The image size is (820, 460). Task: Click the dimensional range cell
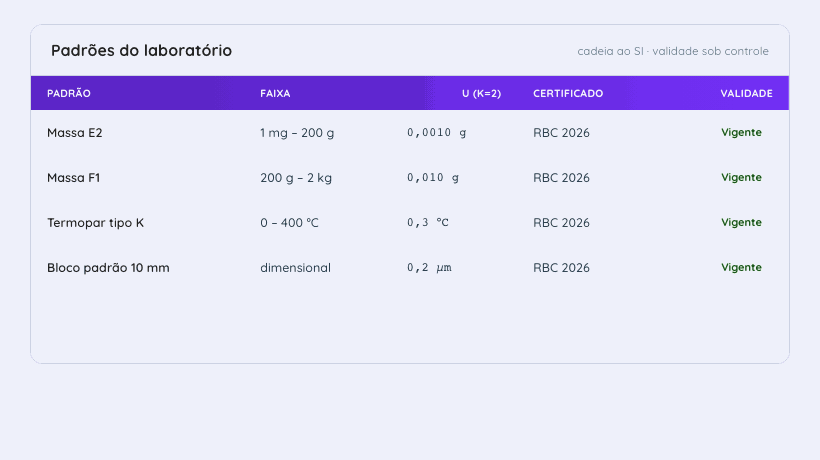coord(295,268)
